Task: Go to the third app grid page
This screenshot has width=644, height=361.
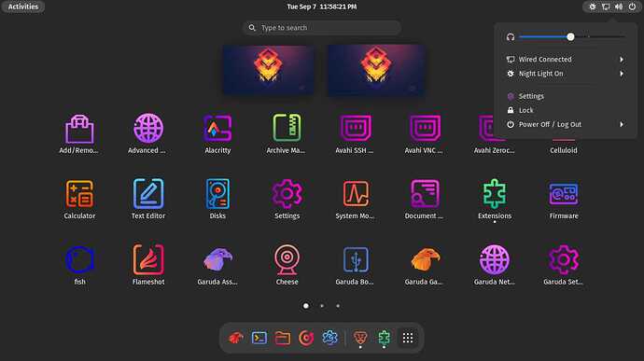Action: [338, 306]
